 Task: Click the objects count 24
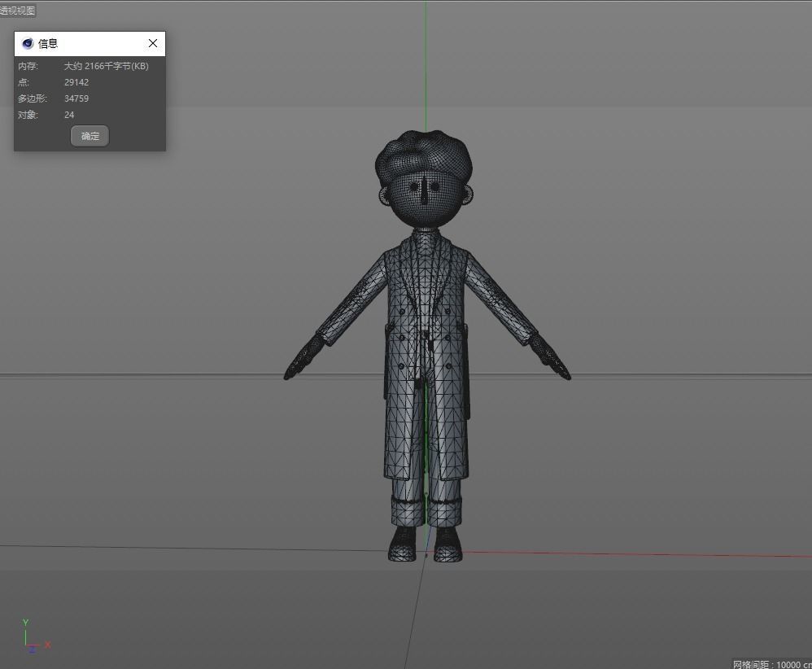pos(69,115)
